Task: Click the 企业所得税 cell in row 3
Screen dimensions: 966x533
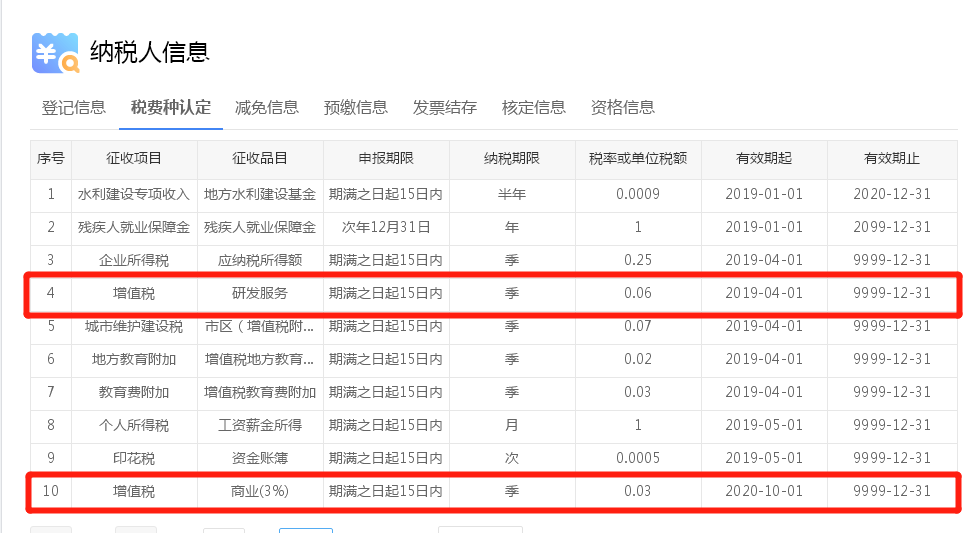Action: point(134,260)
